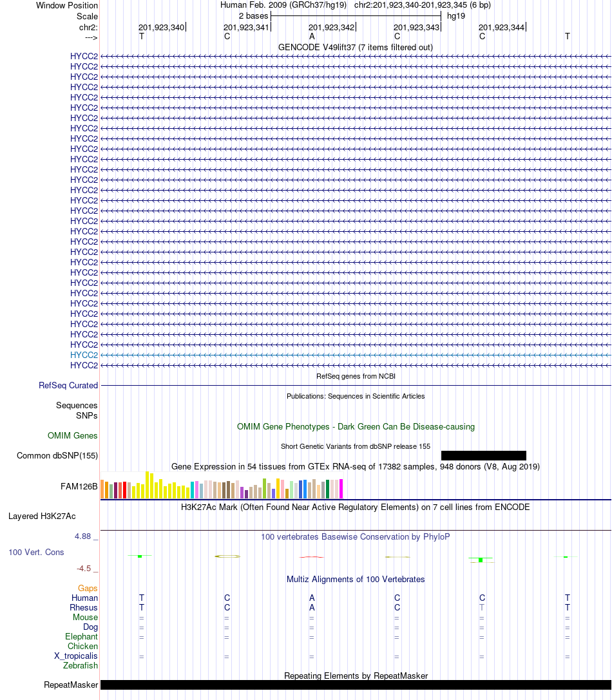Select the Dog alignment row label
612x700 pixels.
point(90,627)
